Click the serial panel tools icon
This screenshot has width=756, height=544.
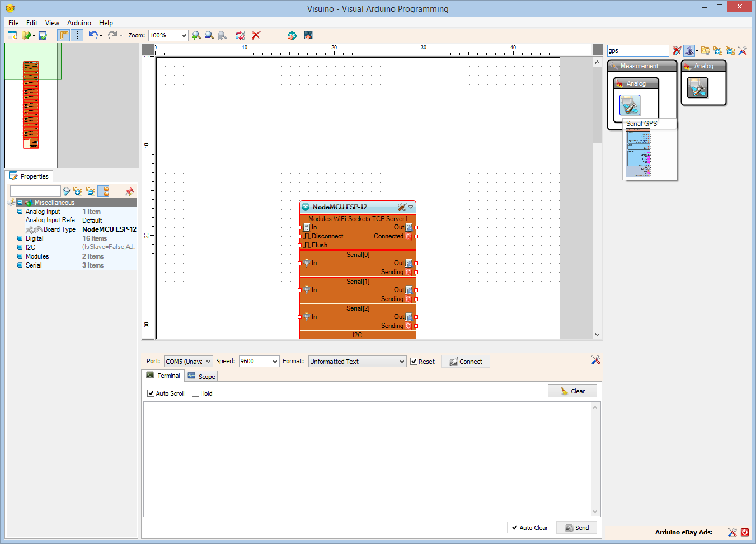(x=595, y=360)
